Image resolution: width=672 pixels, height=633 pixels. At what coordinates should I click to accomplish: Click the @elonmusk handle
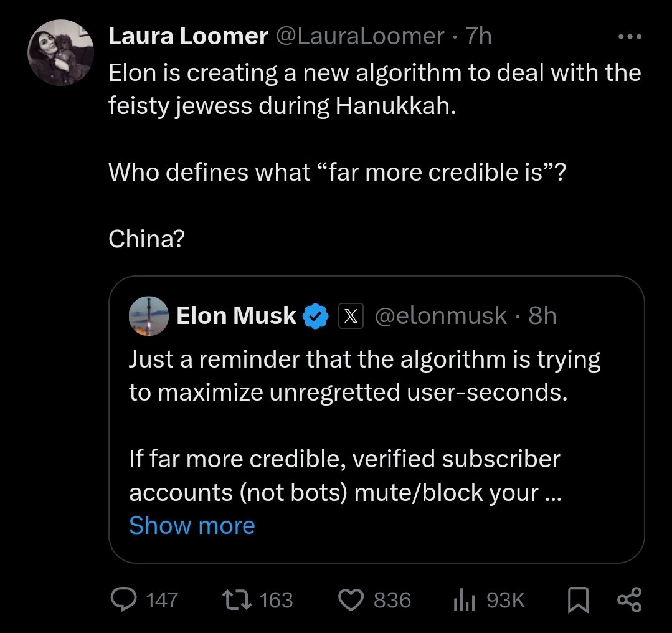440,316
